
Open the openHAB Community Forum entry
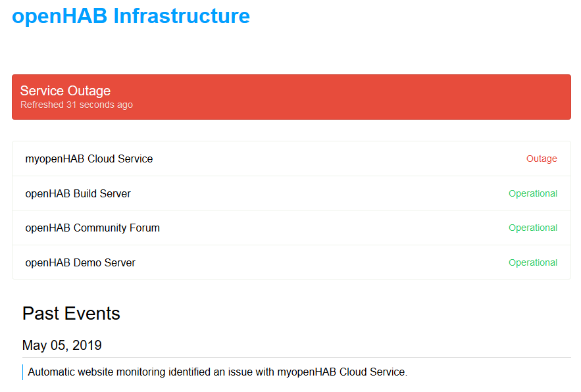click(92, 228)
